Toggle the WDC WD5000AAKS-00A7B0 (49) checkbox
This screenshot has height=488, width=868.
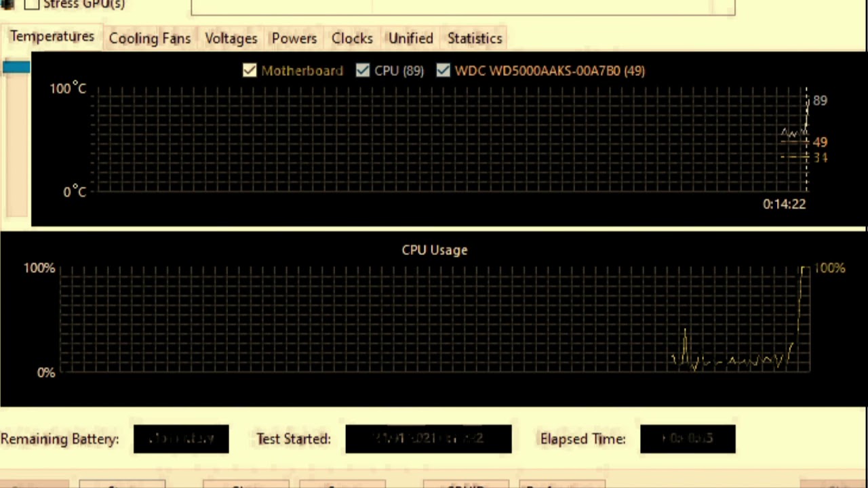click(443, 70)
